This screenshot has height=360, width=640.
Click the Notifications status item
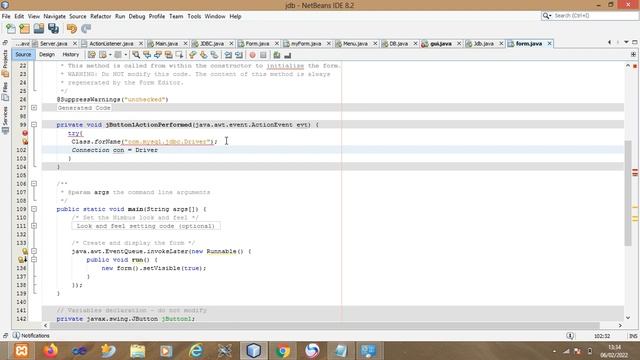[x=31, y=336]
